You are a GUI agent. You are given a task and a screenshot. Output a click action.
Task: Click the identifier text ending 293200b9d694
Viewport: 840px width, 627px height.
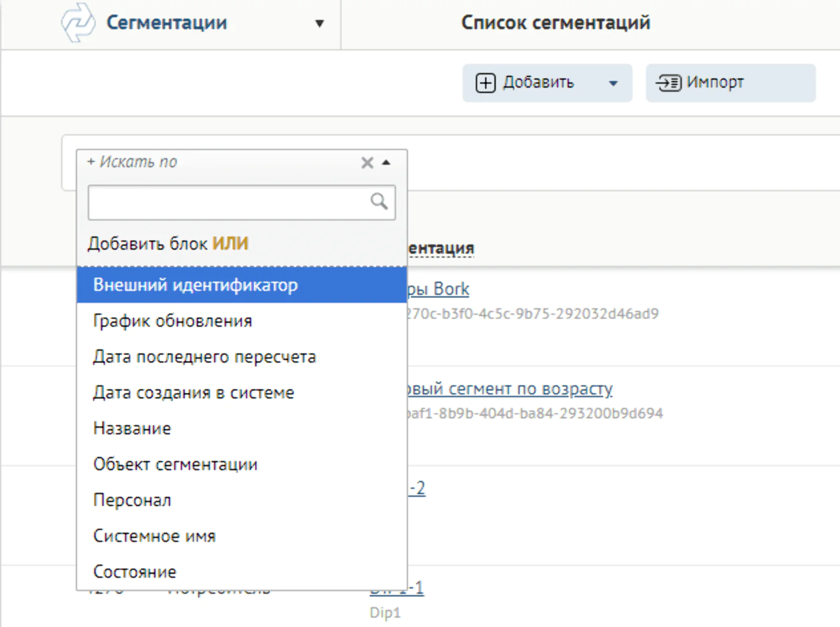[535, 413]
